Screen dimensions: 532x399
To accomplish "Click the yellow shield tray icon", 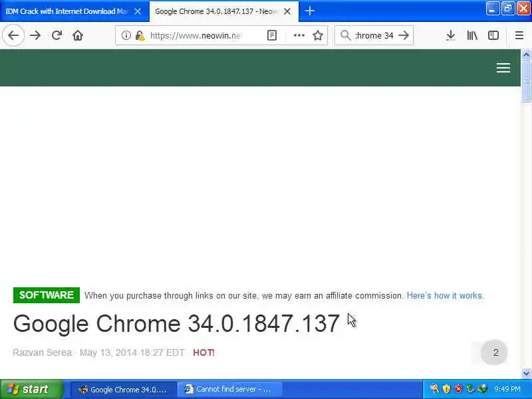I will coord(447,389).
